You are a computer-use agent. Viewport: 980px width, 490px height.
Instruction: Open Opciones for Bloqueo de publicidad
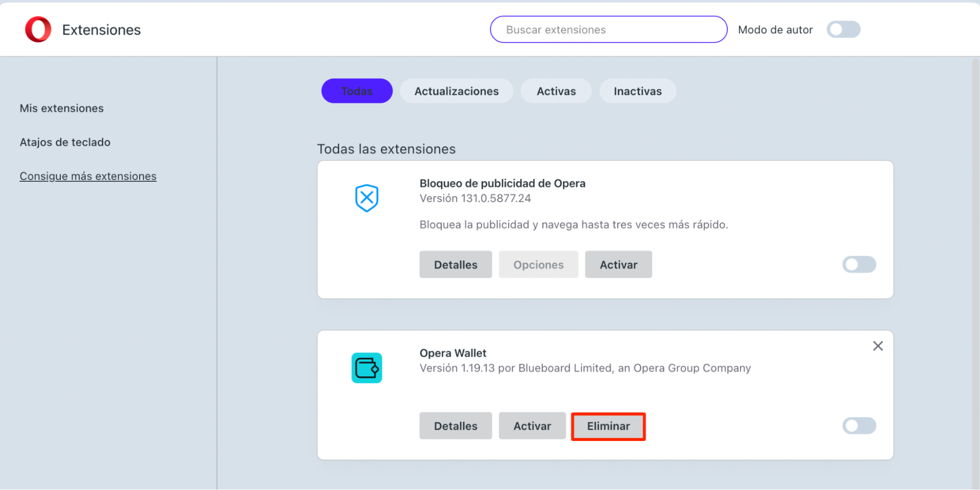tap(538, 265)
